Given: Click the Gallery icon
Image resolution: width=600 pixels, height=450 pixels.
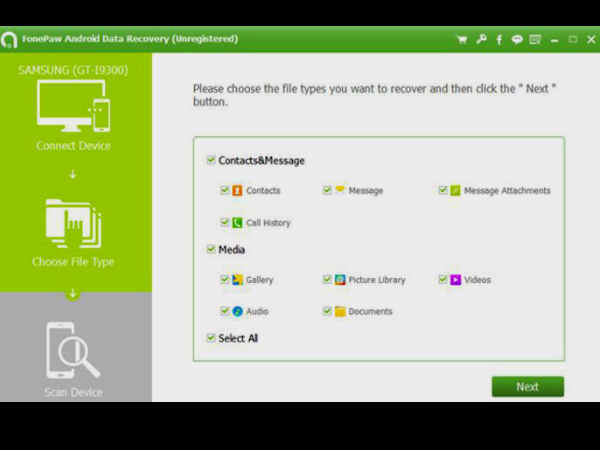Looking at the screenshot, I should (x=237, y=280).
